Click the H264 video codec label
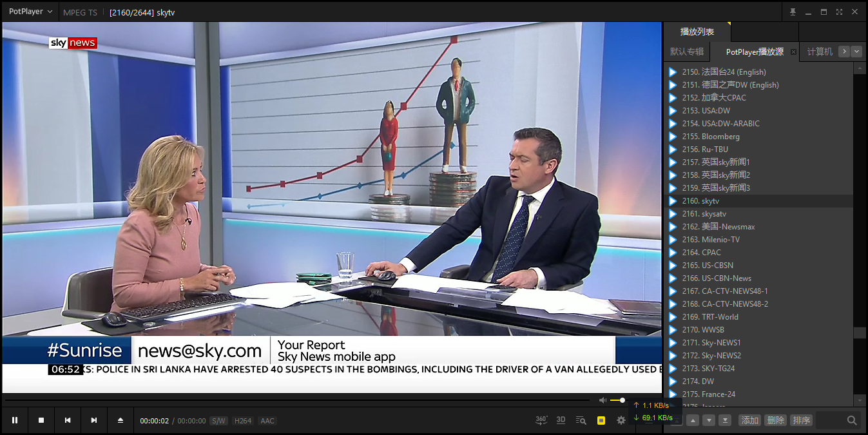 (243, 421)
